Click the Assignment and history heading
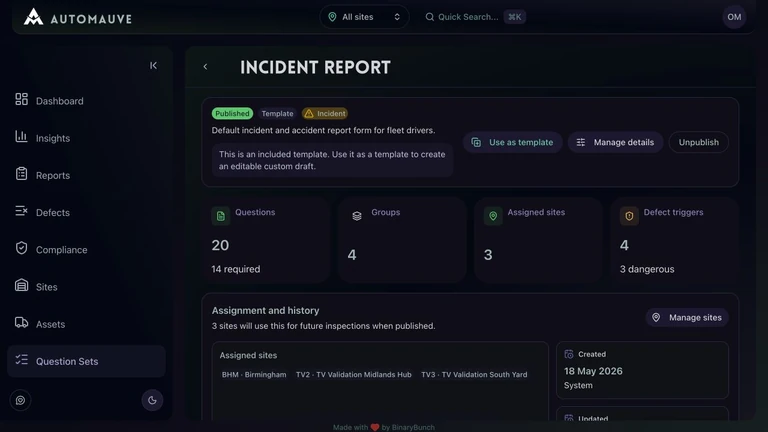This screenshot has width=768, height=432. pyautogui.click(x=265, y=311)
